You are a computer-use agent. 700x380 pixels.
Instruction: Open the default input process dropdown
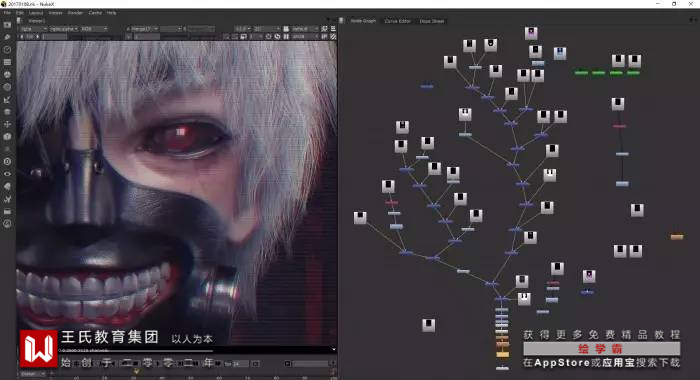point(305,29)
